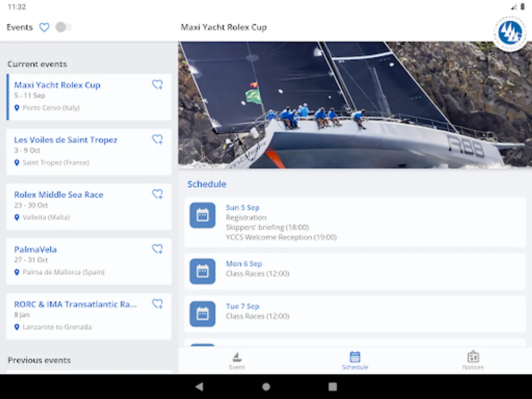Favorite the Maxi Yacht Rolex Cup event
The image size is (532, 399).
point(157,85)
